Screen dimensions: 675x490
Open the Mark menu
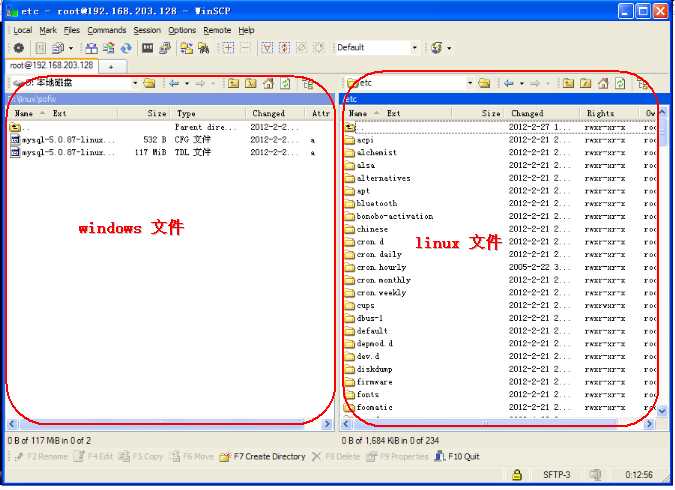[x=48, y=30]
